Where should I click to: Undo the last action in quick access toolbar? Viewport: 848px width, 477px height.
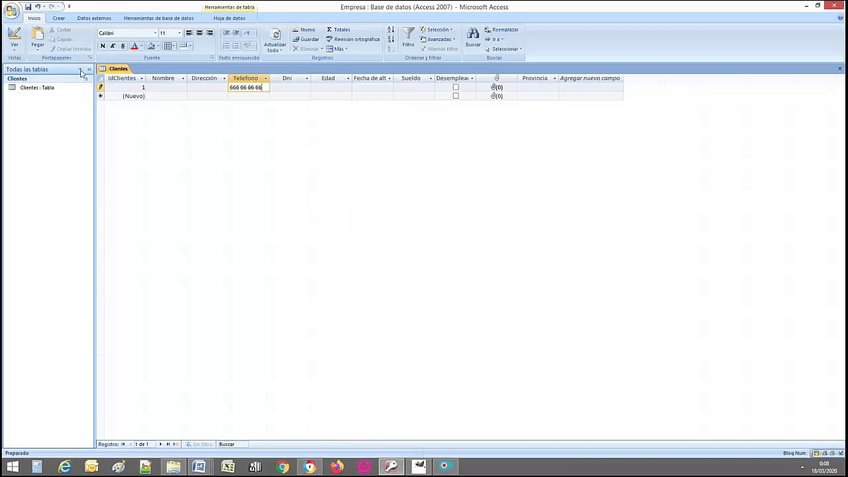click(x=37, y=6)
